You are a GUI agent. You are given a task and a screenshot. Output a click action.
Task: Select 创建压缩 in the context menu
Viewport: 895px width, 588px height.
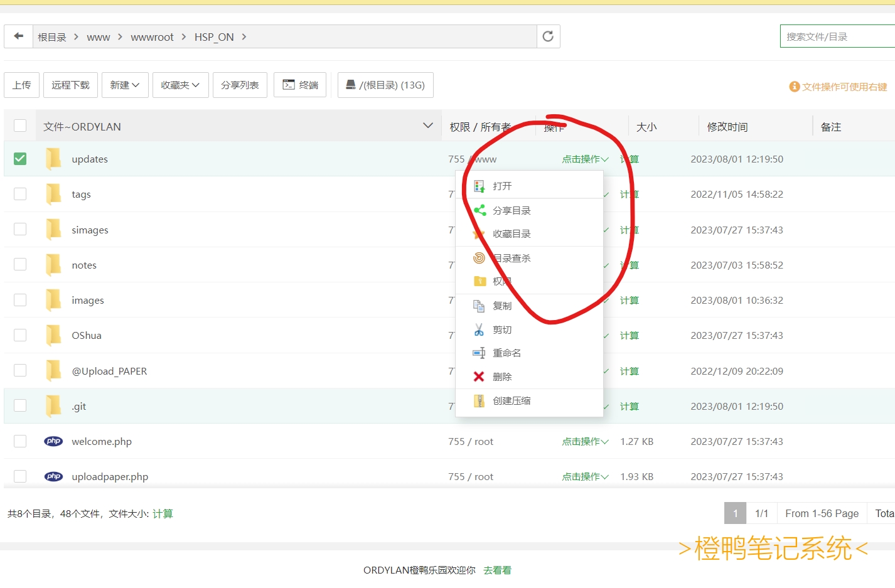click(x=511, y=400)
